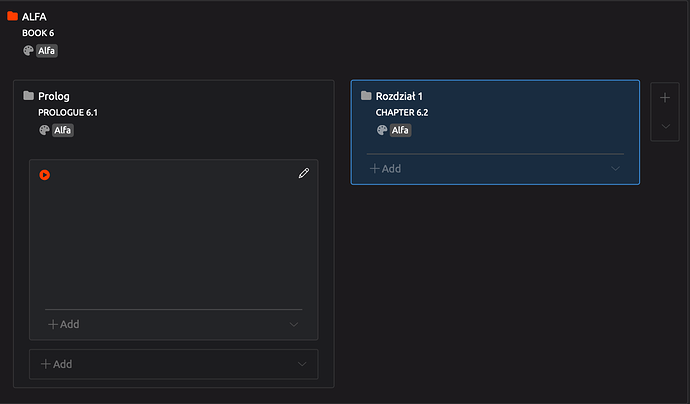This screenshot has height=404, width=690.
Task: Expand the dropdown arrow below the scene card
Action: coord(302,364)
